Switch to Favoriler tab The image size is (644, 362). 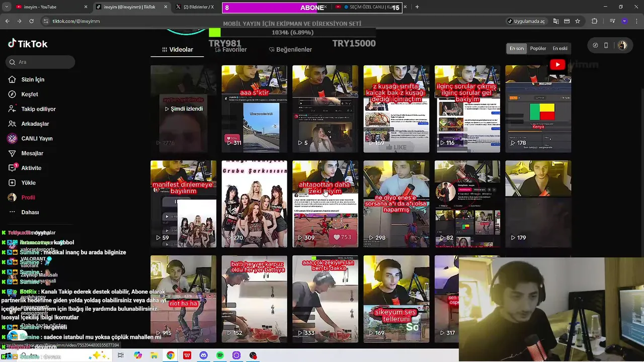coord(231,49)
